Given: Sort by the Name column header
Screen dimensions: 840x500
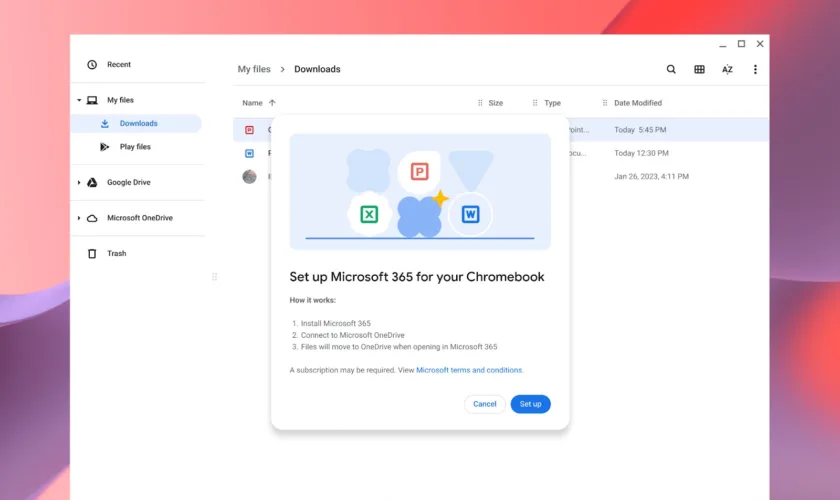Looking at the screenshot, I should (252, 103).
